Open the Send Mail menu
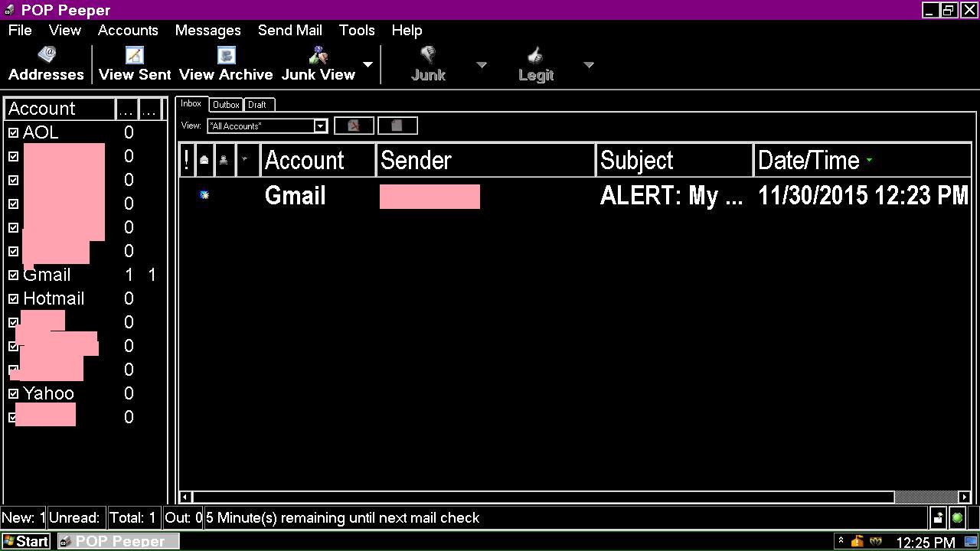The image size is (980, 551). pos(289,30)
